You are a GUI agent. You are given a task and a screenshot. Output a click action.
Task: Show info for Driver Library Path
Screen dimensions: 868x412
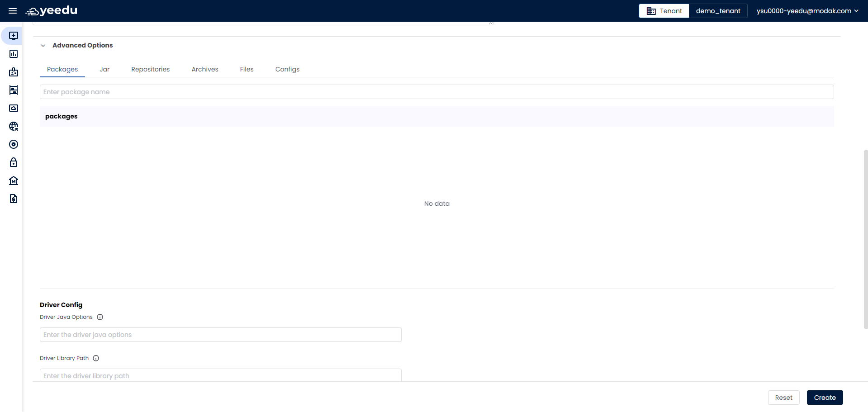tap(96, 358)
